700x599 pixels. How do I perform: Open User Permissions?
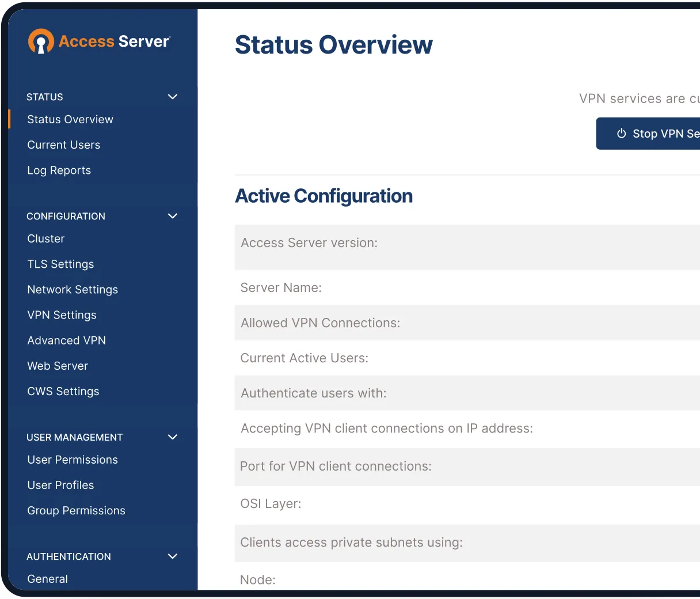pyautogui.click(x=73, y=460)
